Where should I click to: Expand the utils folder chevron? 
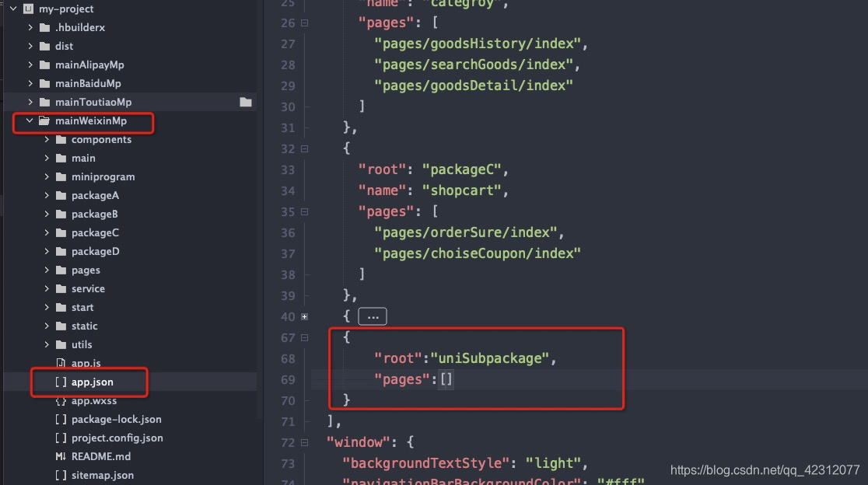[x=47, y=344]
